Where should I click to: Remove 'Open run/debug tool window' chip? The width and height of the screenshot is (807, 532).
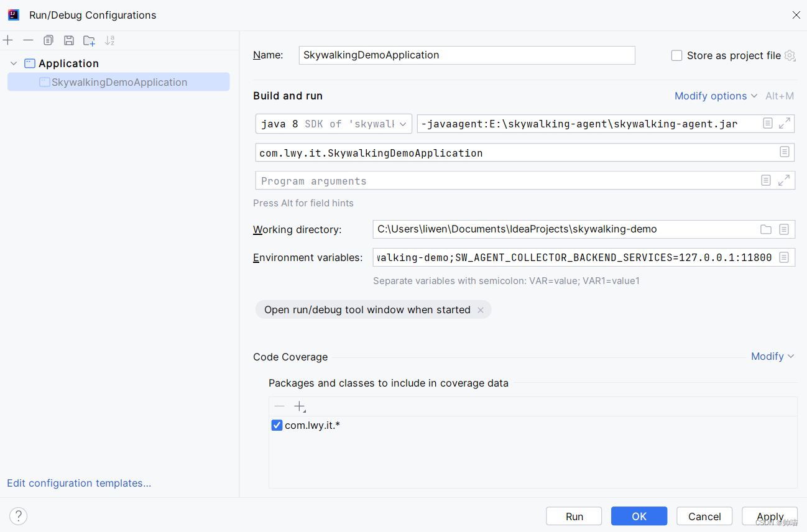481,310
